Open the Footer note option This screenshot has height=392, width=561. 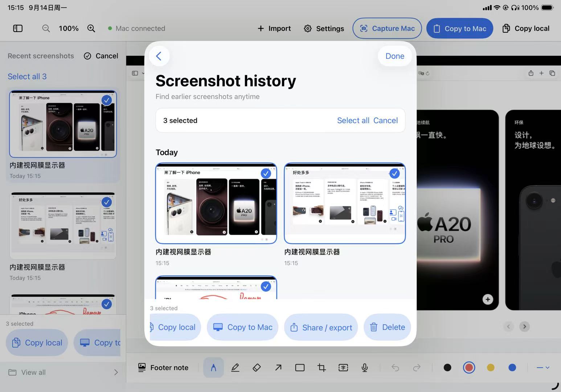pyautogui.click(x=163, y=368)
